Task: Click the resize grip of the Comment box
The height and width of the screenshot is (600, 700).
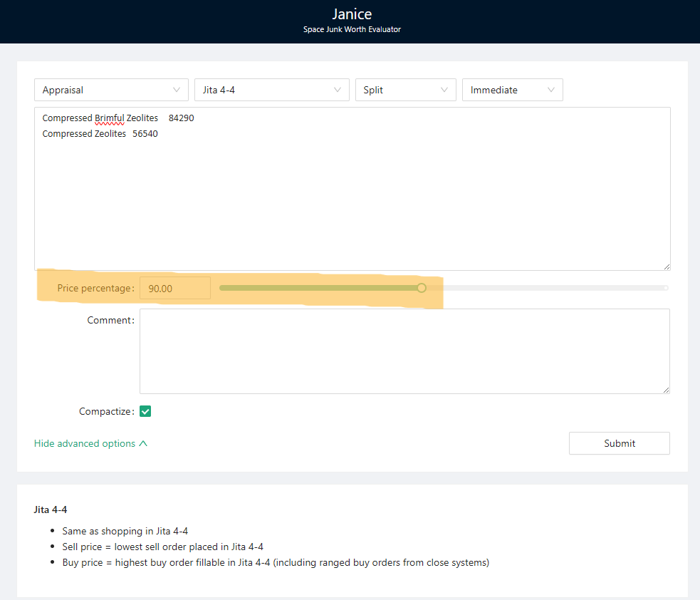Action: 666,389
